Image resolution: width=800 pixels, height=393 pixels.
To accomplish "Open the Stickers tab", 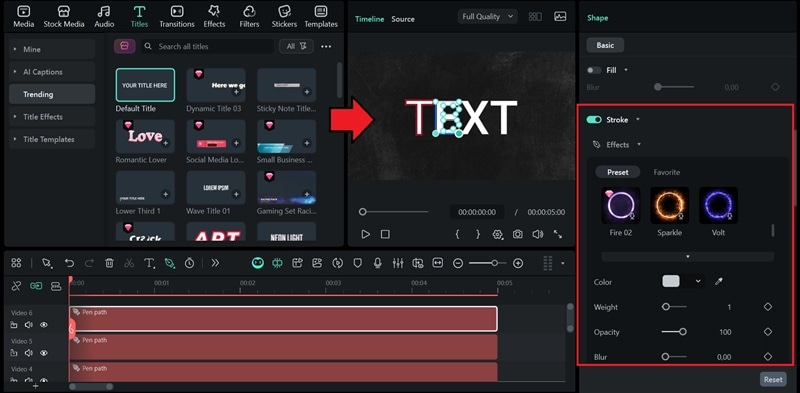I will pos(284,17).
